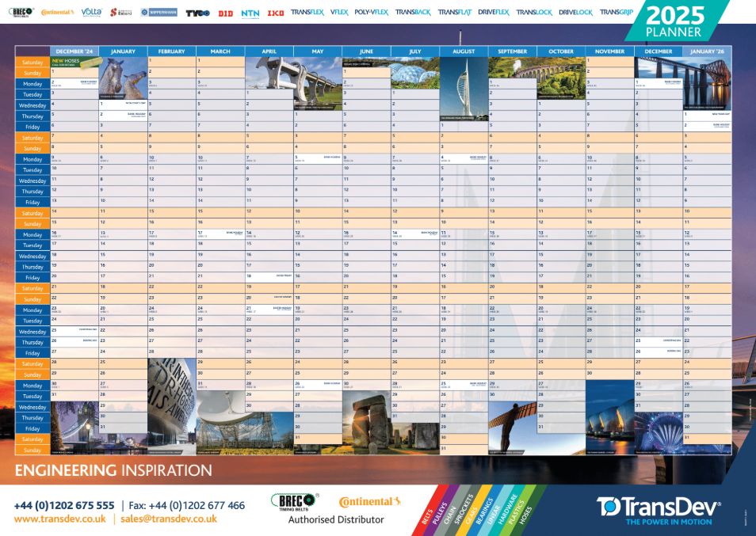Select the DECEMBER '24 column header
The height and width of the screenshot is (536, 756).
(x=74, y=51)
